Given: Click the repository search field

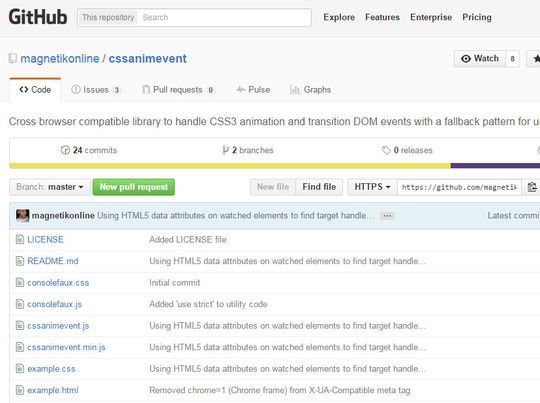Looking at the screenshot, I should (225, 18).
